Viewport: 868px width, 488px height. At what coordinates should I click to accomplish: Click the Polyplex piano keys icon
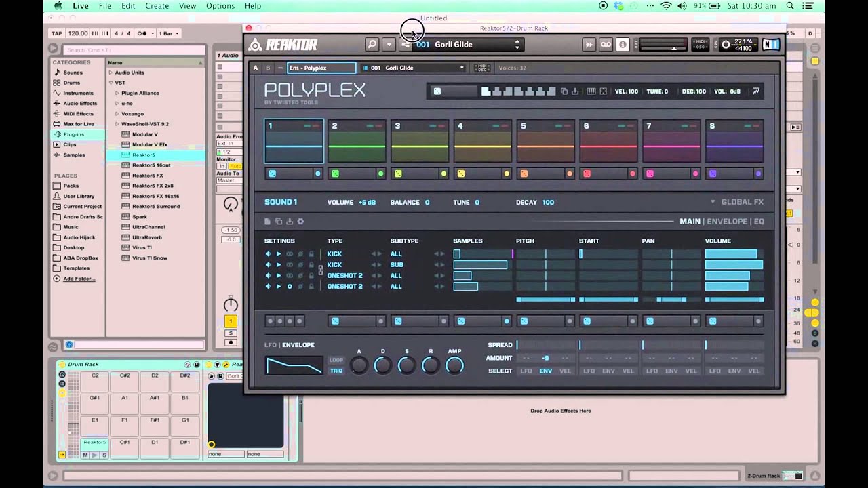591,91
